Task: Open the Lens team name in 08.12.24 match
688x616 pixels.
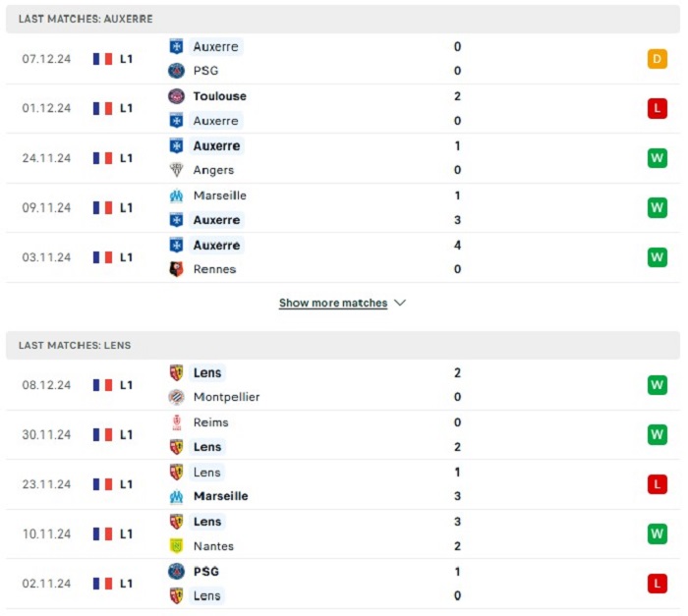Action: pos(207,373)
